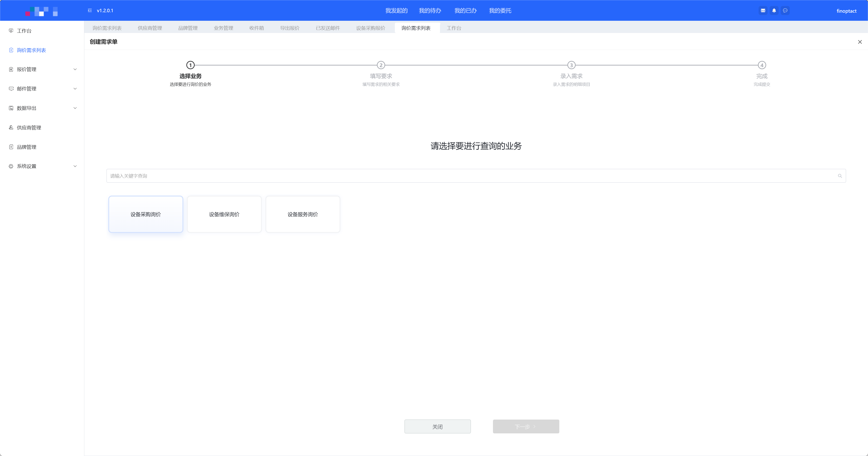868x456 pixels.
Task: Select the 设备维保询价 business card
Action: (224, 214)
